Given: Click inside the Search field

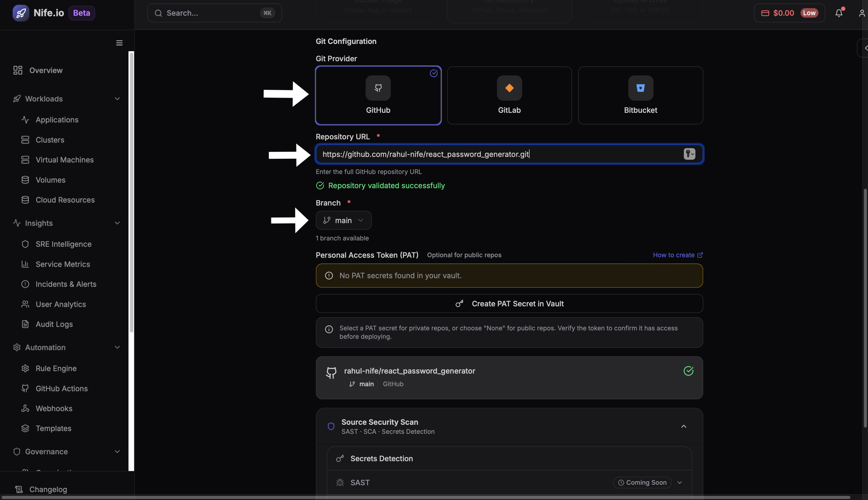Looking at the screenshot, I should click(214, 13).
